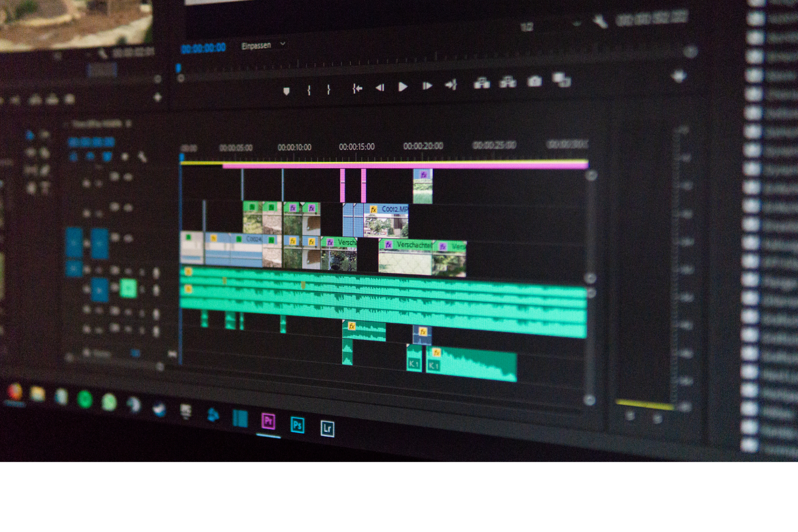The height and width of the screenshot is (532, 798).
Task: Add a marker in Program Monitor
Action: tap(286, 91)
